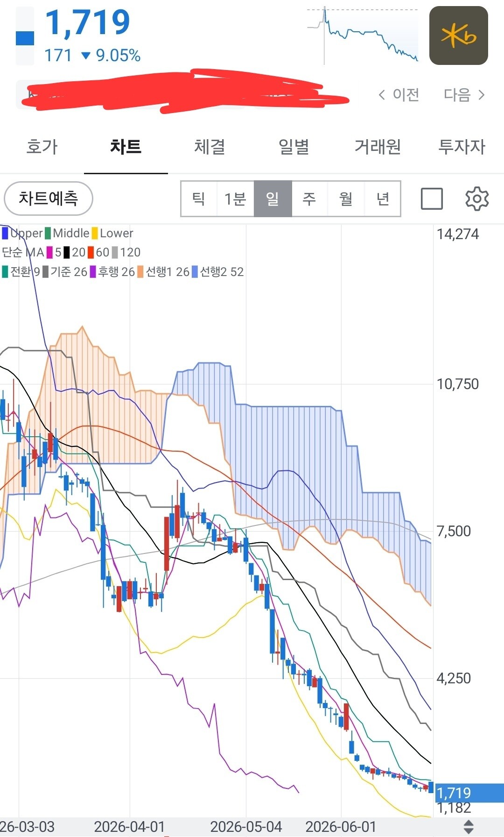This screenshot has width=504, height=837.
Task: Switch to the 일별 tab
Action: (x=294, y=147)
